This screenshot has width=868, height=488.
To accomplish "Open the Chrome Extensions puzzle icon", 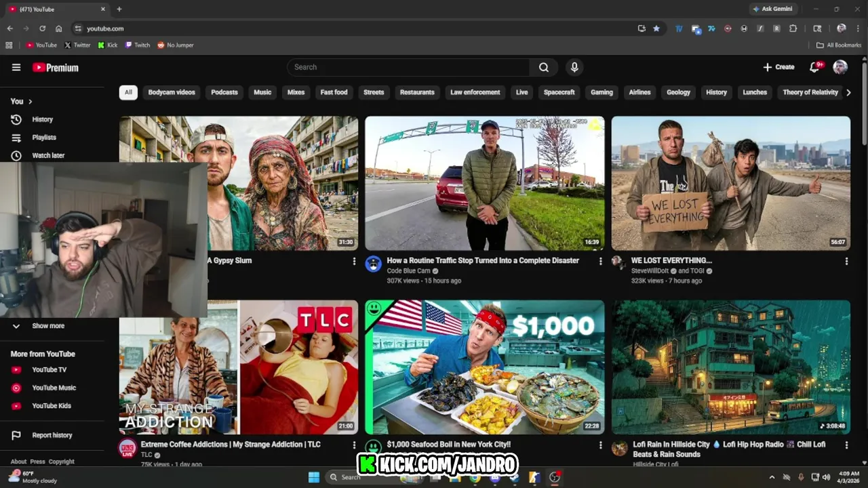I will tap(793, 28).
